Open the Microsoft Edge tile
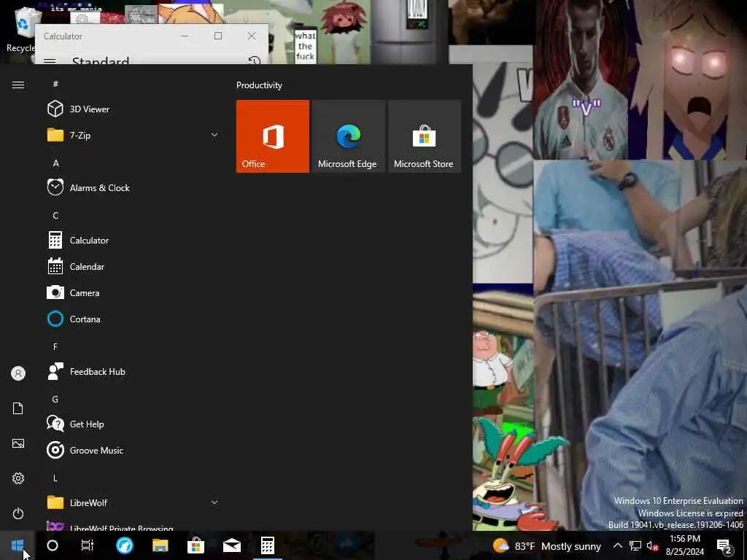 pos(348,136)
